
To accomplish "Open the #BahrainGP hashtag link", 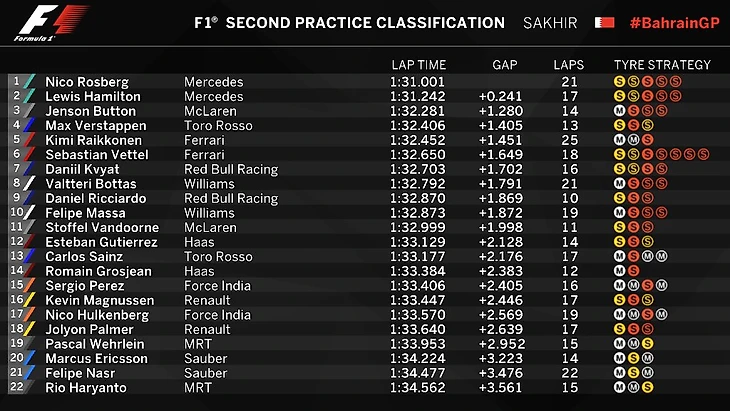I will pos(671,22).
